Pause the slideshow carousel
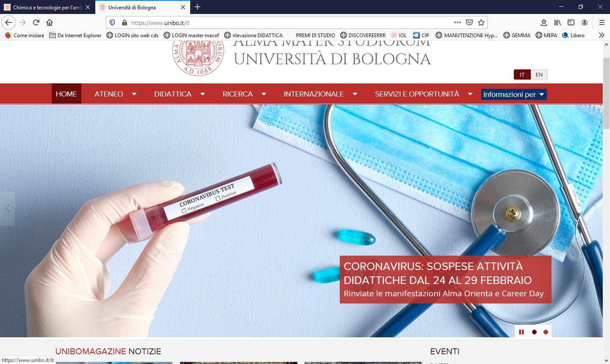 click(x=521, y=332)
